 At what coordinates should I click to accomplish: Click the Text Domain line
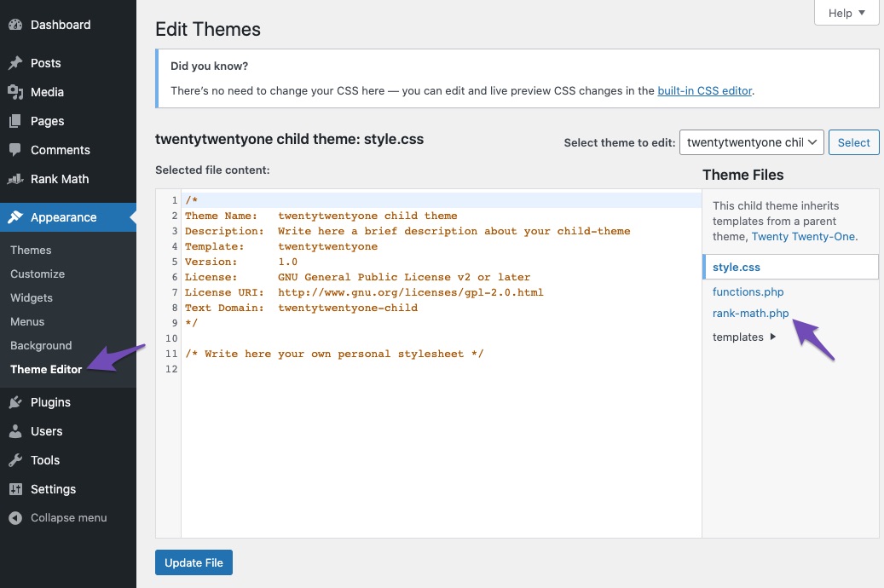301,308
